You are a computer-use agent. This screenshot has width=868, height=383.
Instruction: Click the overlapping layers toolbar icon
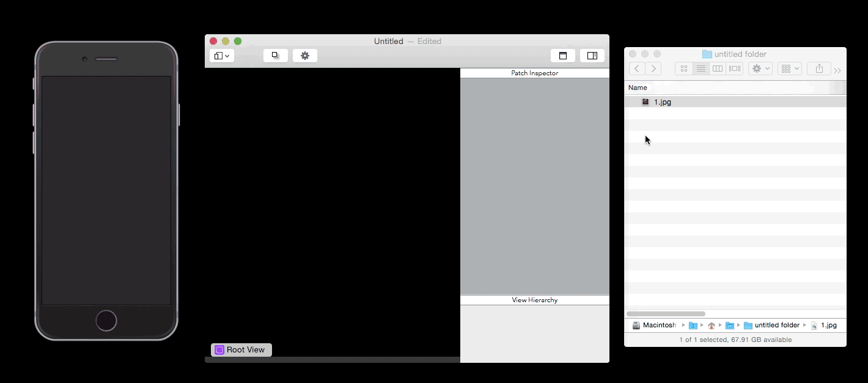coord(276,56)
